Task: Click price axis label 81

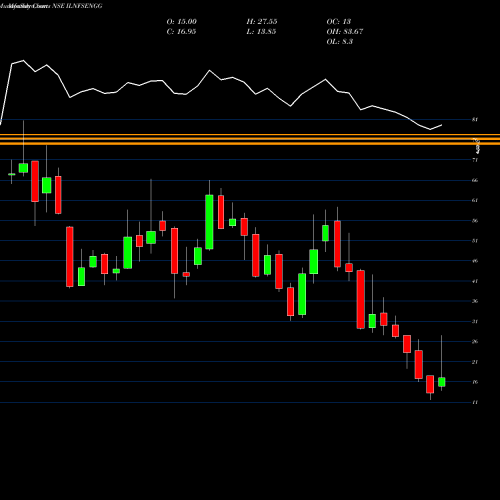Action: (475, 119)
